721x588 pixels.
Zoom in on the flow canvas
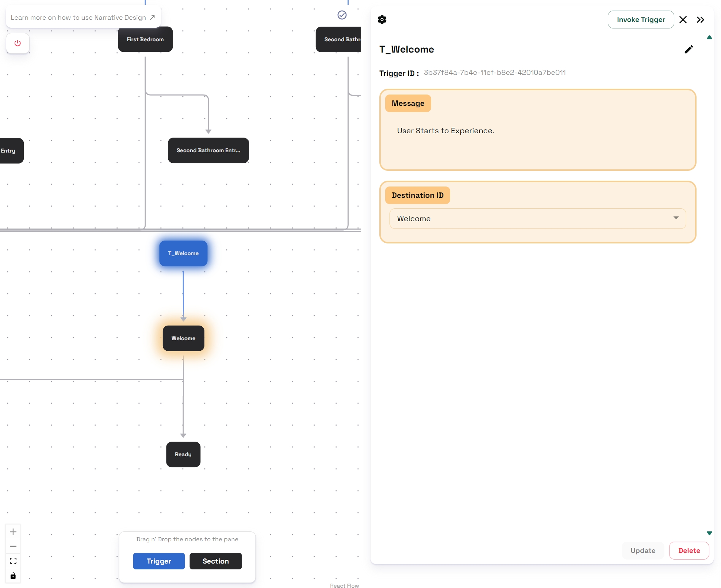coord(13,532)
